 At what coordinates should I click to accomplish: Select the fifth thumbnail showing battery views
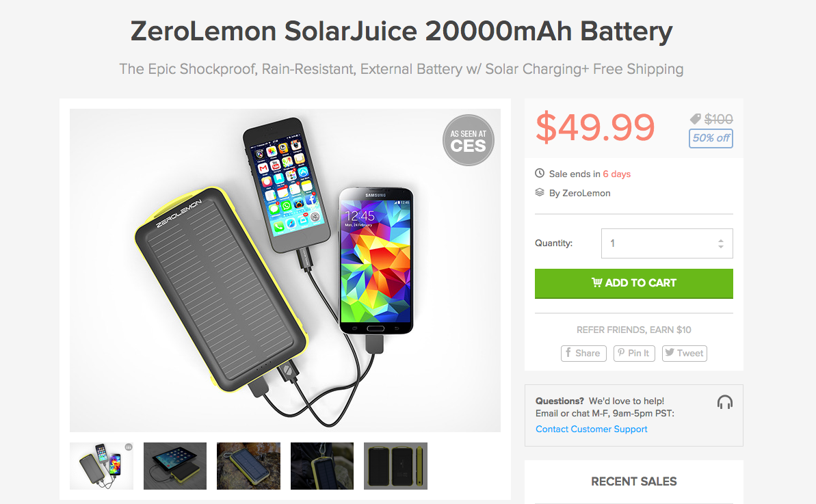395,466
